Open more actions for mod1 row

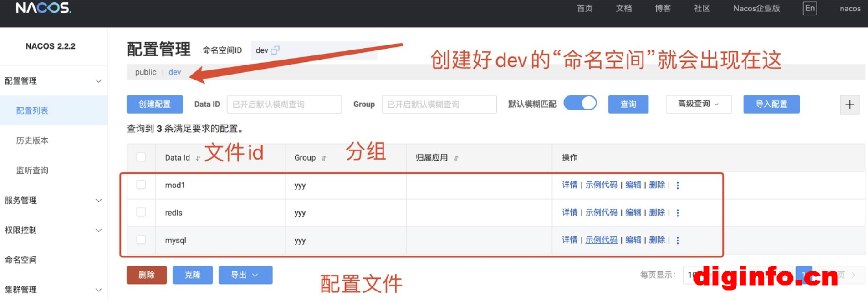tap(678, 185)
